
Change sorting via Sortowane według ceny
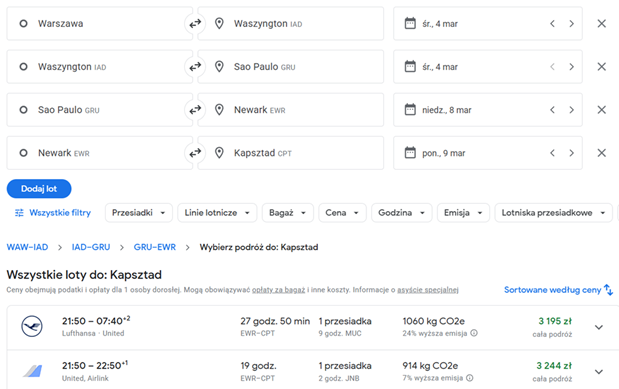point(558,290)
